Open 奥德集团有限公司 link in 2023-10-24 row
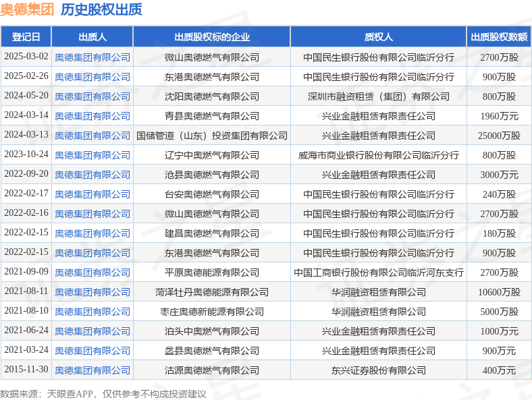Screen dimensions: 532x400 click(x=92, y=155)
